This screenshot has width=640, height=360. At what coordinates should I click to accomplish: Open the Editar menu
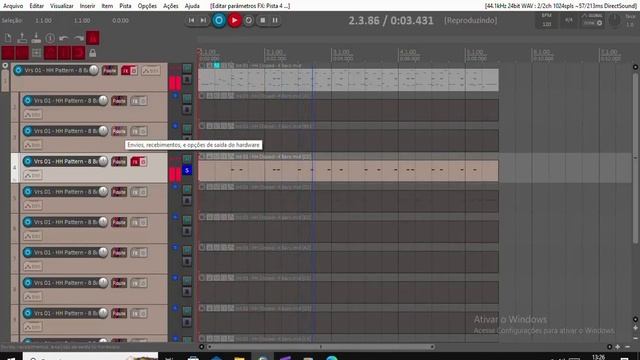pos(36,6)
